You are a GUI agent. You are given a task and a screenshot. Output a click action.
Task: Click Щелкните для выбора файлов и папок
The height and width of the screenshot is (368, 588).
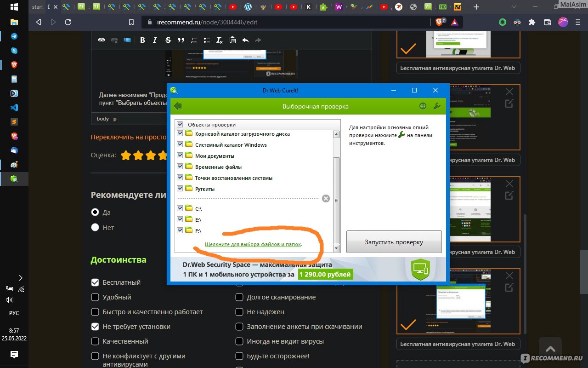pyautogui.click(x=253, y=244)
